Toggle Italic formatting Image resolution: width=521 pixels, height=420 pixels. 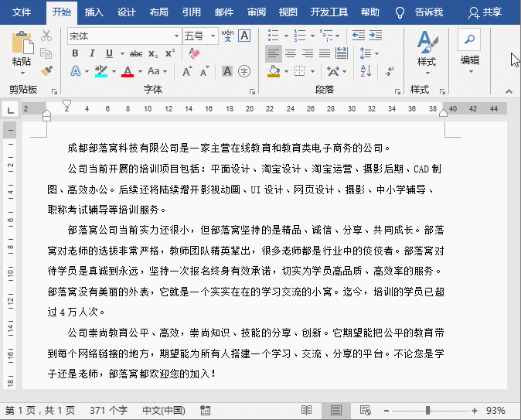(x=92, y=53)
